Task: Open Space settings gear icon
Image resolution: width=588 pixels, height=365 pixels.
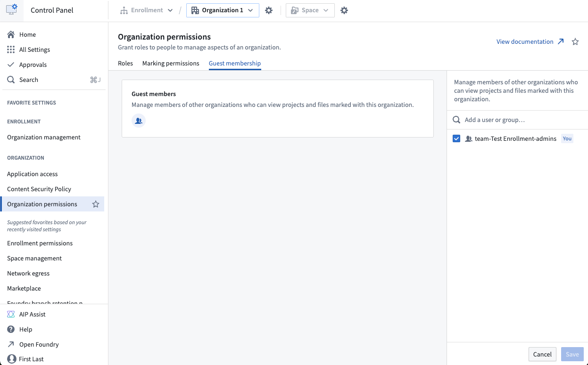Action: (x=344, y=10)
